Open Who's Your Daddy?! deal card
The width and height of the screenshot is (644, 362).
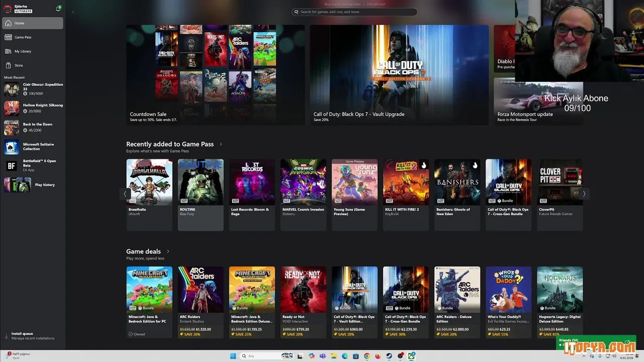(x=508, y=302)
